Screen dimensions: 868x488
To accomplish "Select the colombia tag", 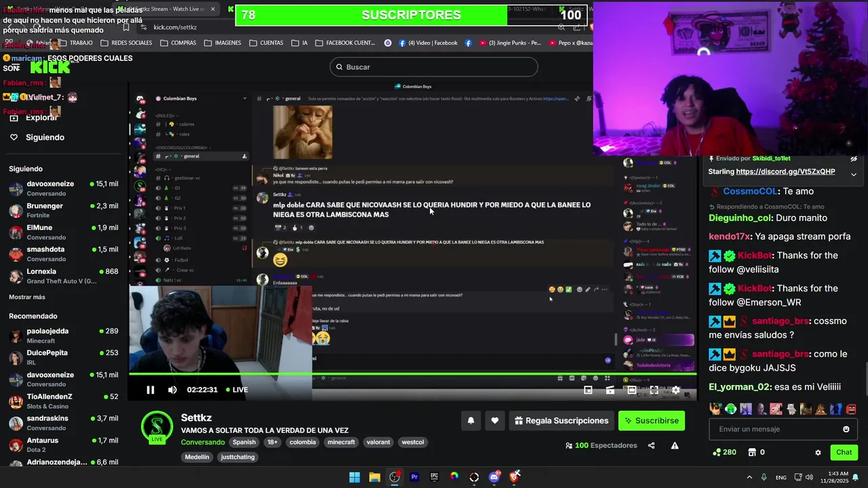I will (302, 442).
